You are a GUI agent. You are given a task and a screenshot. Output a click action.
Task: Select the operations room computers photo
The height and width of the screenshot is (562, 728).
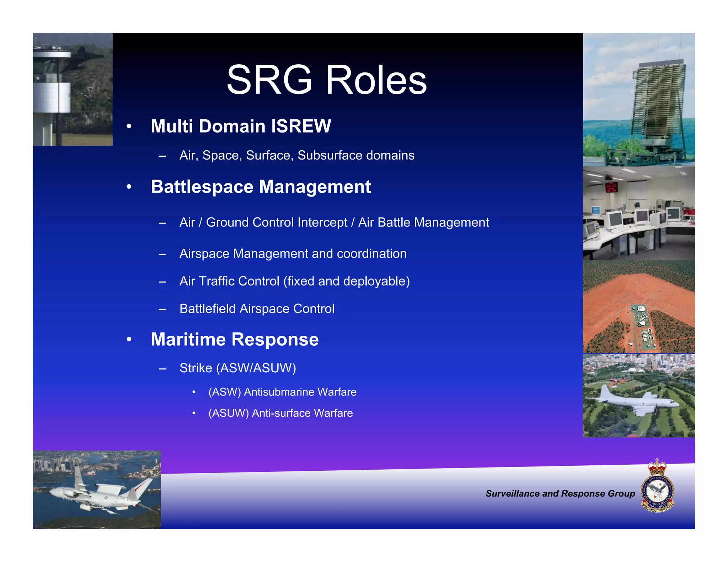(x=639, y=213)
